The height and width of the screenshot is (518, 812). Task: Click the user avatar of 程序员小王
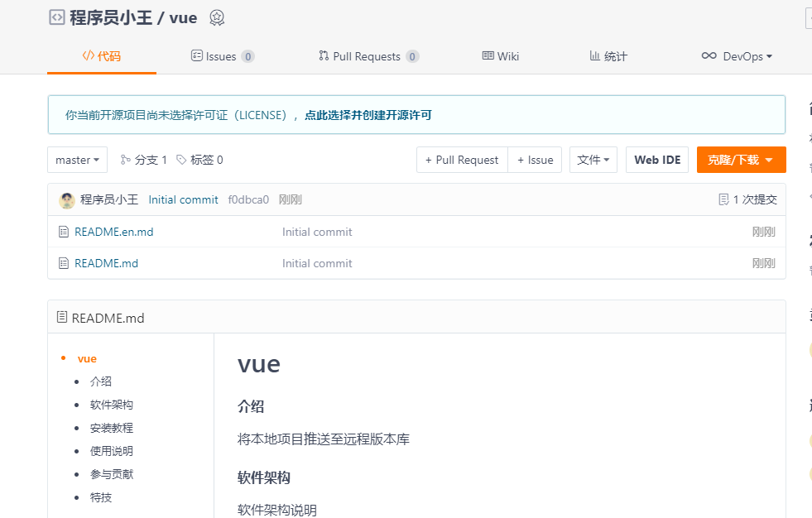coord(67,200)
